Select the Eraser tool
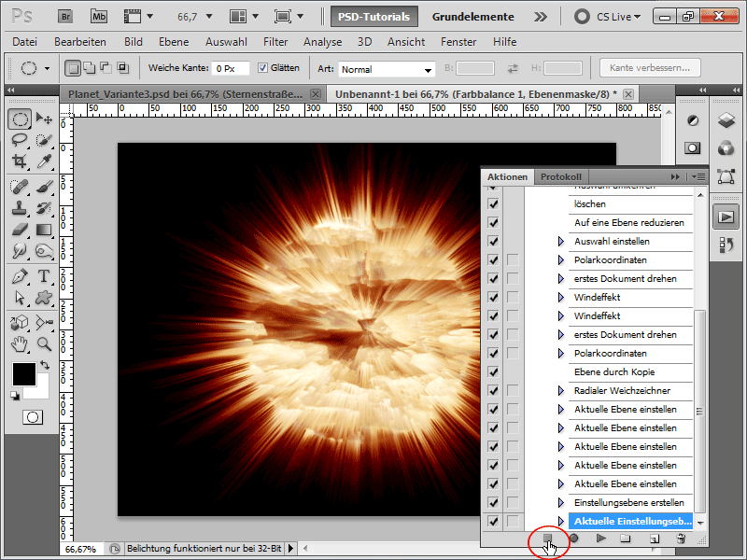747x560 pixels. tap(20, 230)
